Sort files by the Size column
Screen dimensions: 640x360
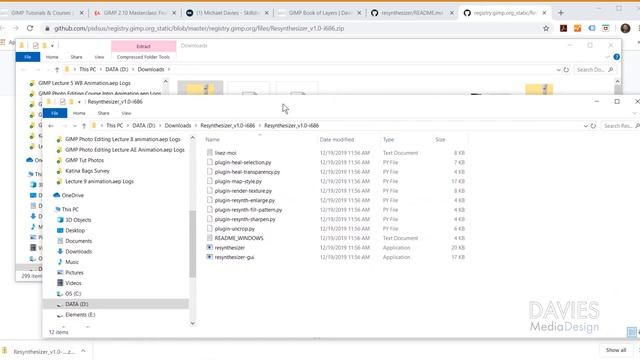(x=440, y=140)
